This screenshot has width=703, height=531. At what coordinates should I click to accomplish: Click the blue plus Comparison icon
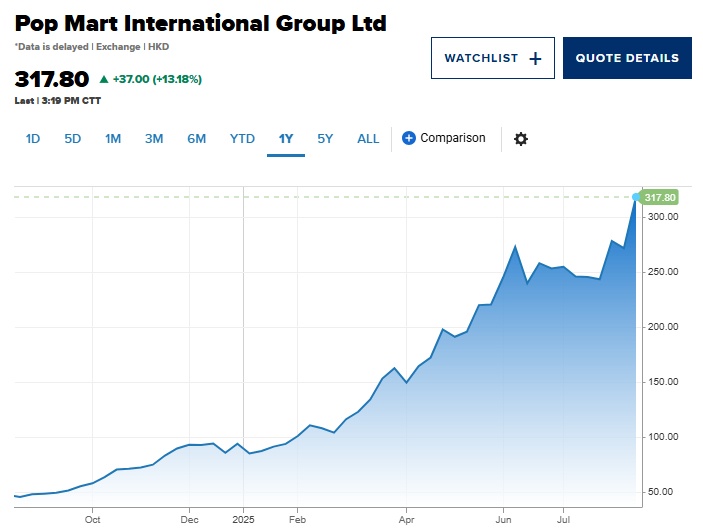click(x=408, y=138)
